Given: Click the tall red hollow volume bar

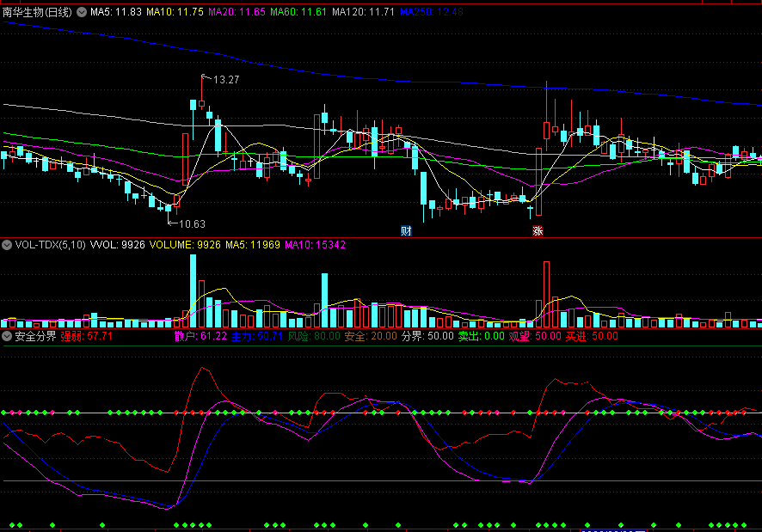Looking at the screenshot, I should click(546, 294).
